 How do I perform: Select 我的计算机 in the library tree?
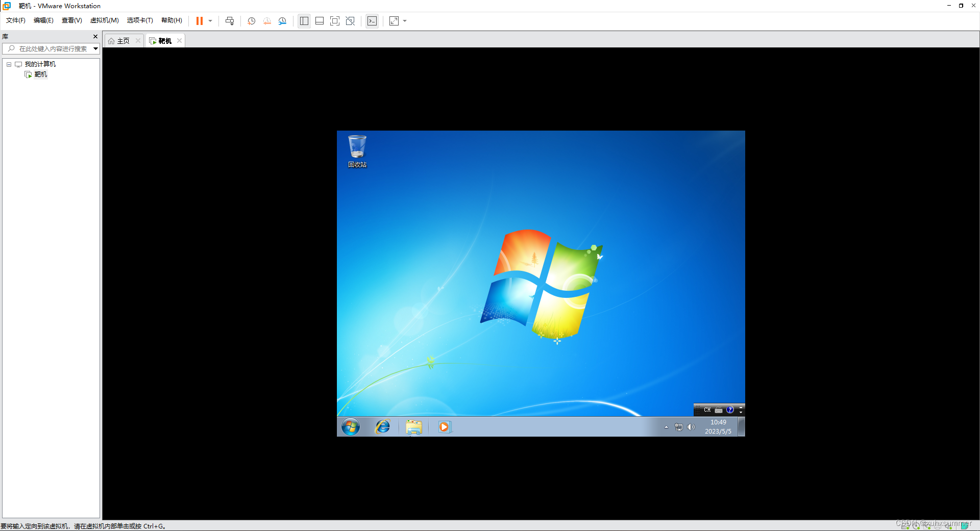tap(40, 64)
